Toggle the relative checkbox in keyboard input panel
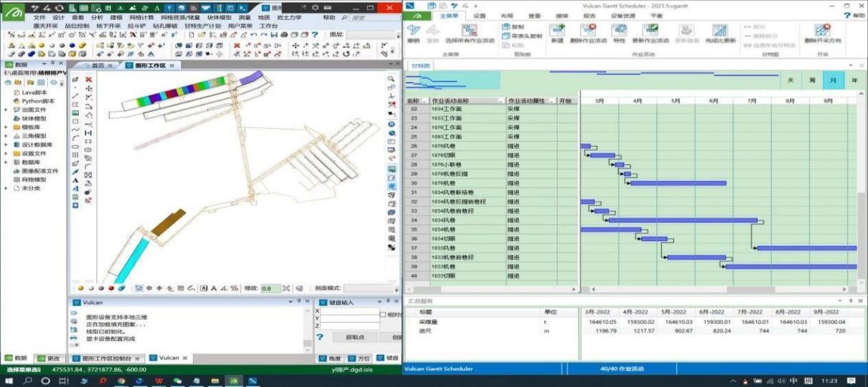 384,314
